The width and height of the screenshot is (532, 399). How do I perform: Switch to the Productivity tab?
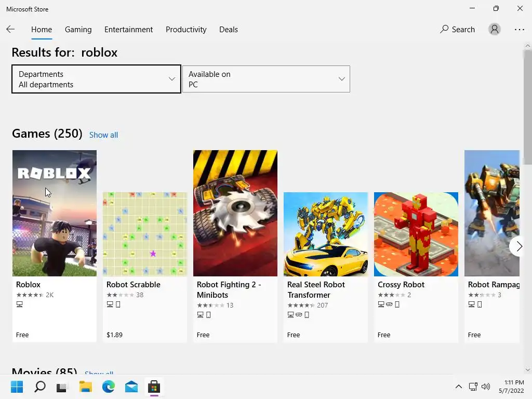pos(186,30)
